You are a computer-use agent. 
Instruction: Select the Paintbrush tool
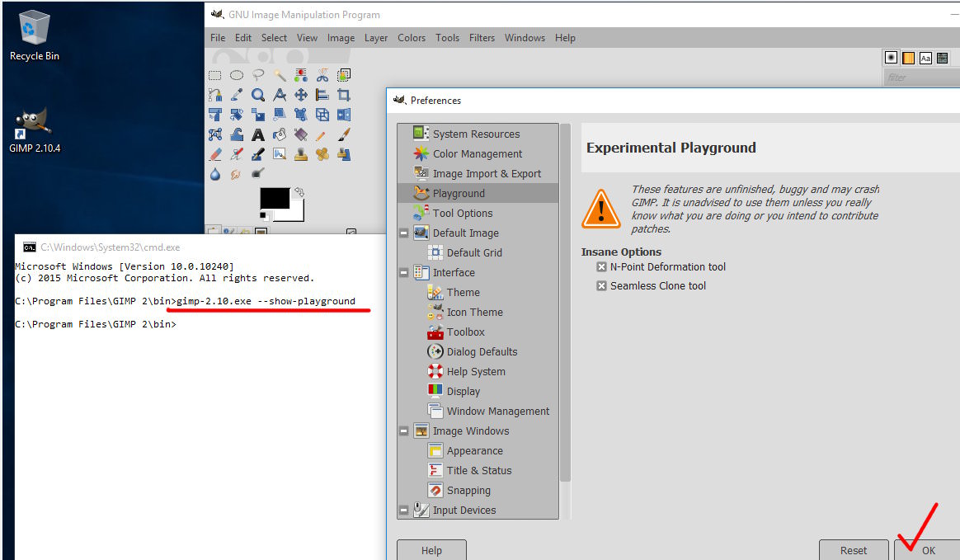[x=343, y=134]
